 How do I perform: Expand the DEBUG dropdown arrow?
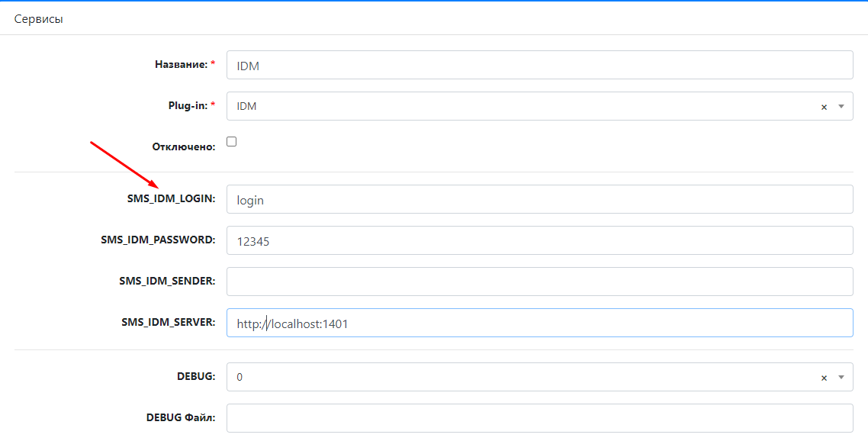click(x=841, y=377)
